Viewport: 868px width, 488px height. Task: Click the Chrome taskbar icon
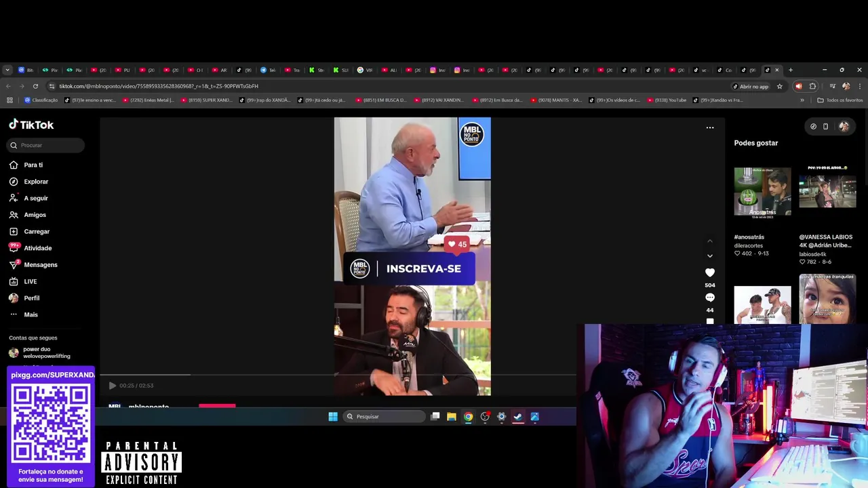coord(468,417)
